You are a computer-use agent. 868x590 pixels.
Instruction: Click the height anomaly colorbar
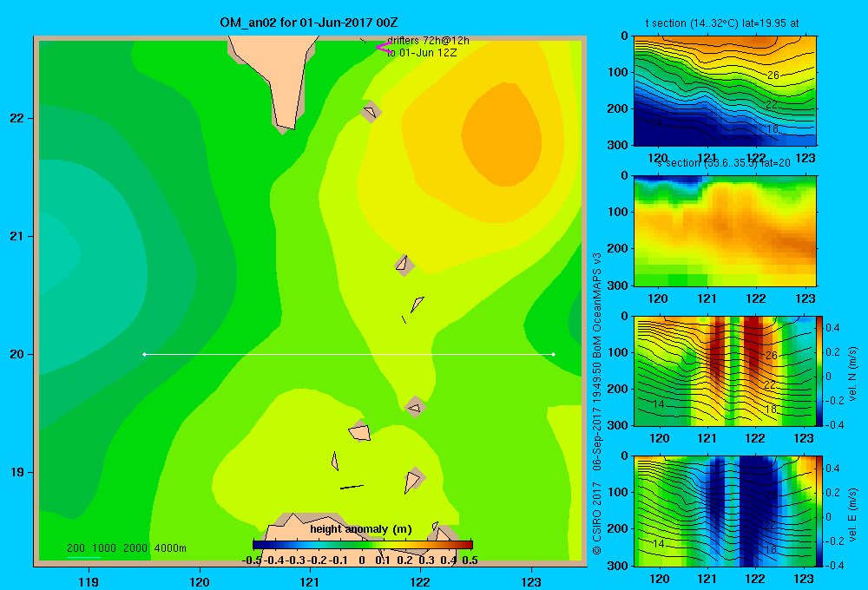(363, 545)
